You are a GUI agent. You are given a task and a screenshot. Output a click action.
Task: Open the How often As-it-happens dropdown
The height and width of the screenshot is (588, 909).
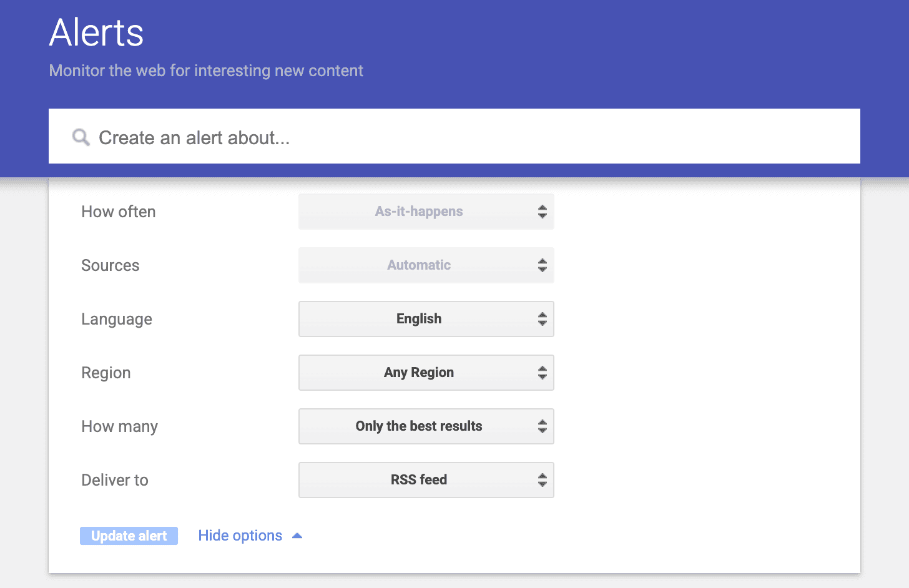pos(426,212)
